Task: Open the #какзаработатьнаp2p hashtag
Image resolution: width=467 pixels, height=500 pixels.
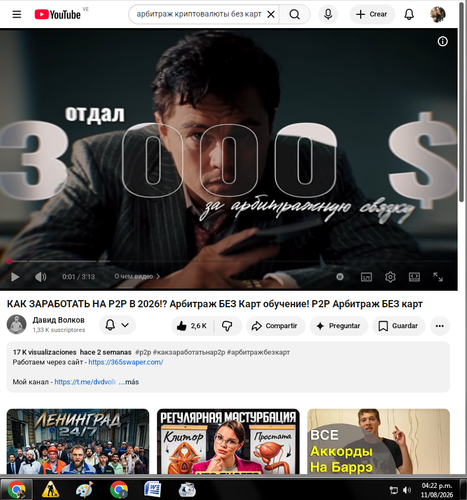Action: [x=189, y=352]
